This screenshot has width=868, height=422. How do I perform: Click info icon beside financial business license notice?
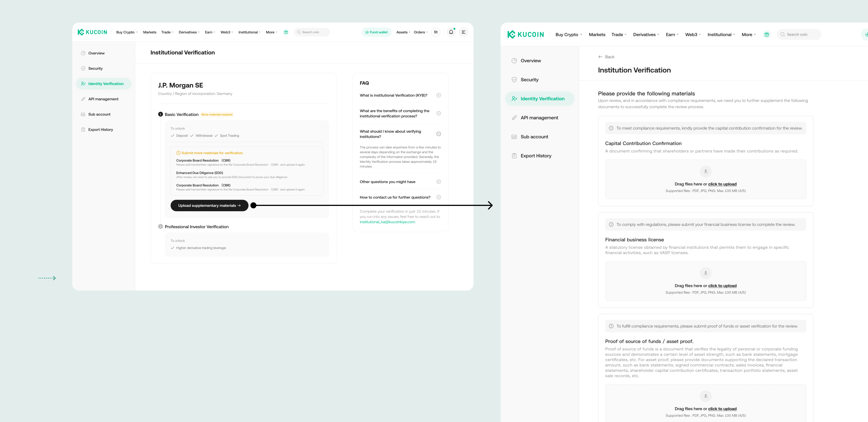click(611, 224)
